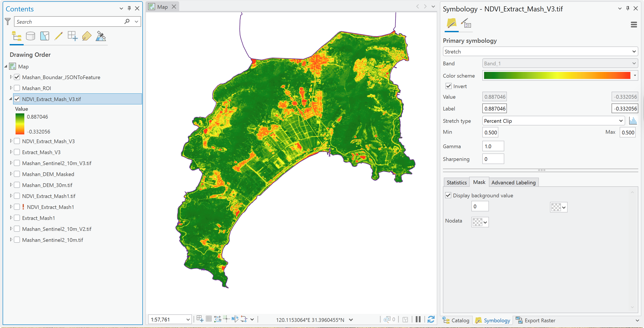This screenshot has width=644, height=328.
Task: Click the Constraints icon in status bar
Action: 218,319
